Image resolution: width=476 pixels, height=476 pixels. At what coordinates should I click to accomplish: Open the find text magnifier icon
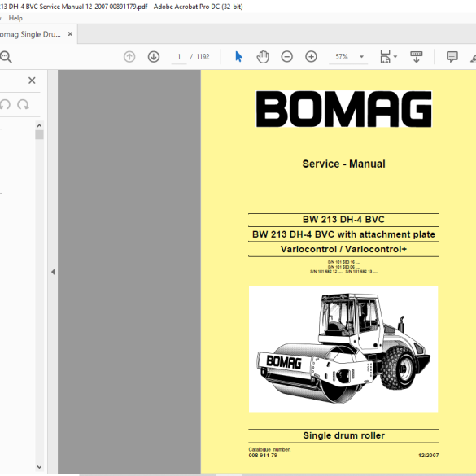pyautogui.click(x=6, y=57)
